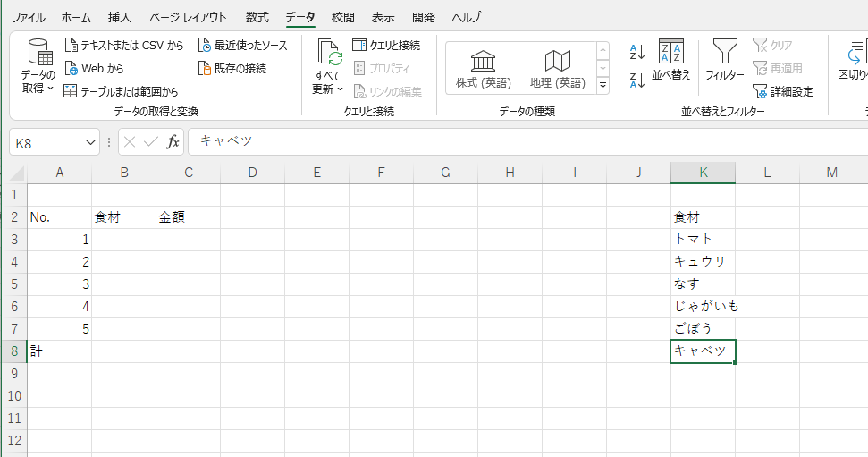Image resolution: width=868 pixels, height=457 pixels.
Task: Switch to the 挿入 tab
Action: [x=120, y=17]
